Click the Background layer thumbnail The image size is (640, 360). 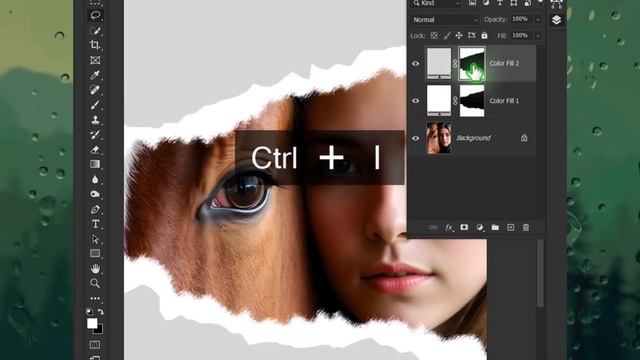coord(439,138)
